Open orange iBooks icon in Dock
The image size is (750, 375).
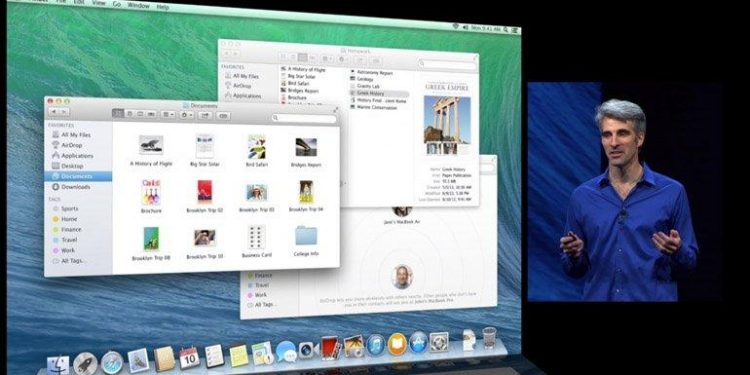click(397, 344)
